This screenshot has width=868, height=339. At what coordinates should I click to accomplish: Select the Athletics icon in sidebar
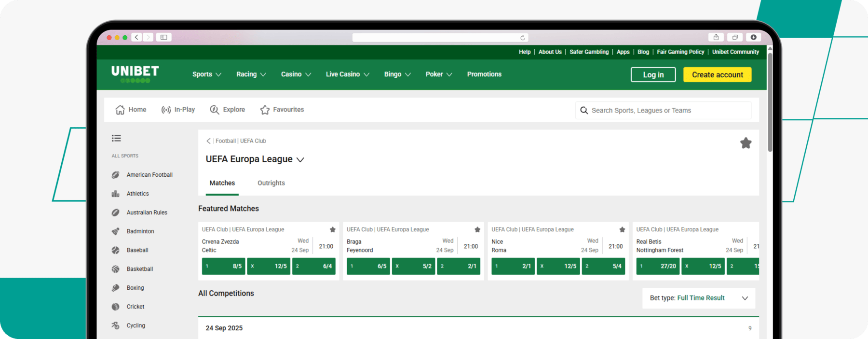pyautogui.click(x=116, y=194)
